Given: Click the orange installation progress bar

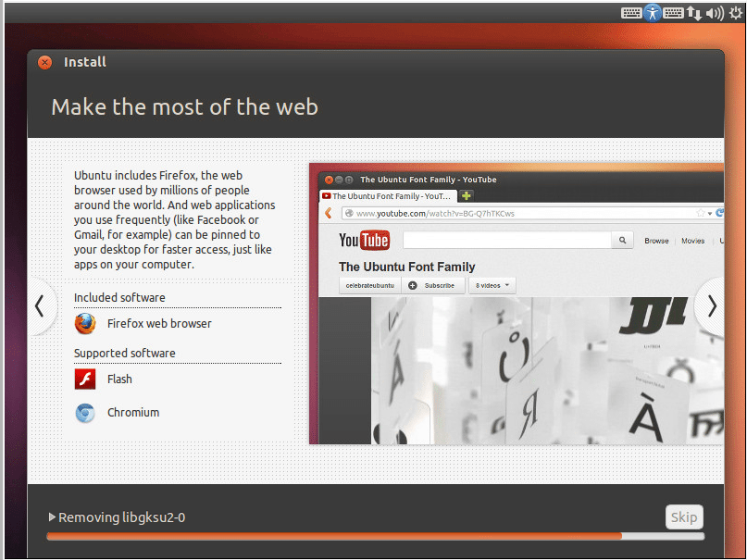Looking at the screenshot, I should pos(376,536).
